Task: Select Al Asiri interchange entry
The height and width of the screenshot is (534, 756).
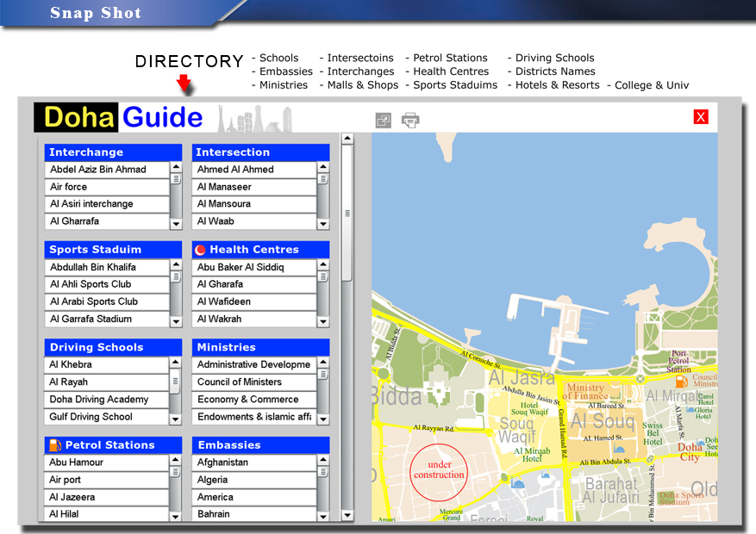Action: tap(107, 203)
